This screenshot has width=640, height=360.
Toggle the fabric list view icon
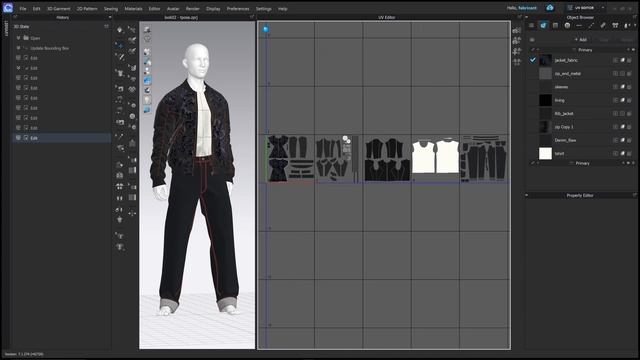(532, 40)
